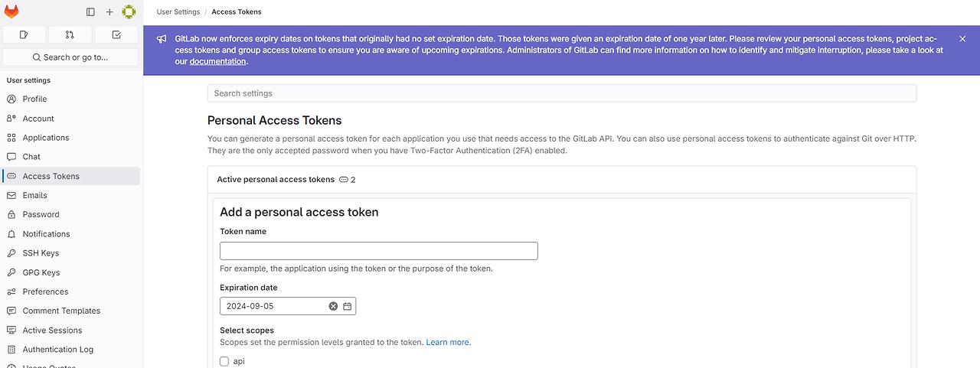
Task: Focus the Token name field
Action: 379,251
